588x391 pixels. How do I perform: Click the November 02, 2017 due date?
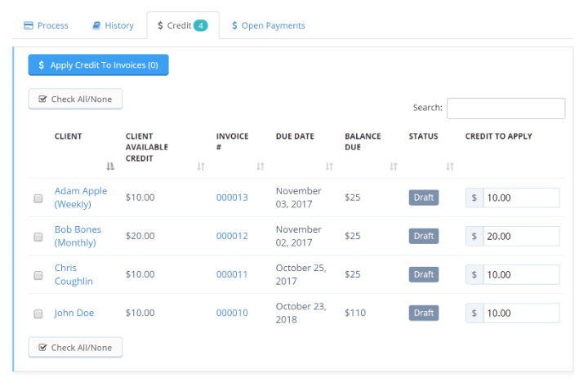pos(299,236)
